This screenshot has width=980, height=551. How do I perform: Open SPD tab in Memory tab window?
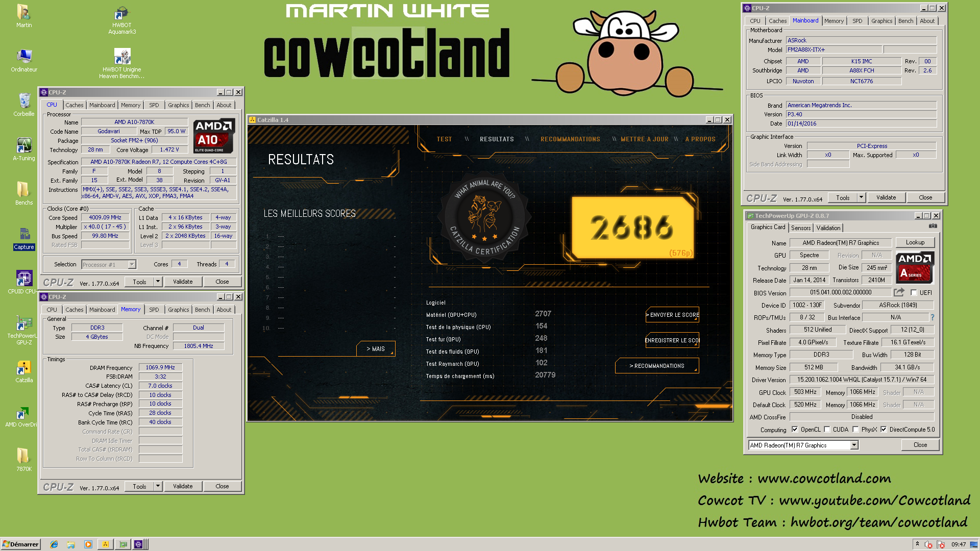tap(154, 310)
